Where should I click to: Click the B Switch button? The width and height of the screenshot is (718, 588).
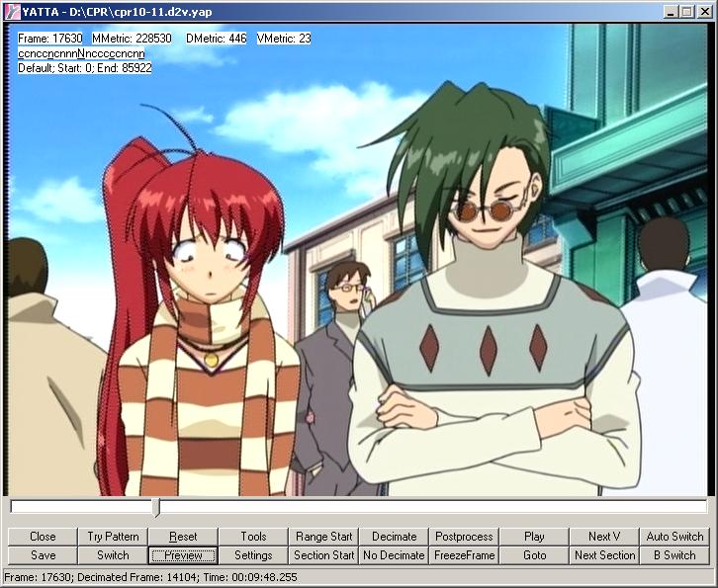click(x=674, y=555)
